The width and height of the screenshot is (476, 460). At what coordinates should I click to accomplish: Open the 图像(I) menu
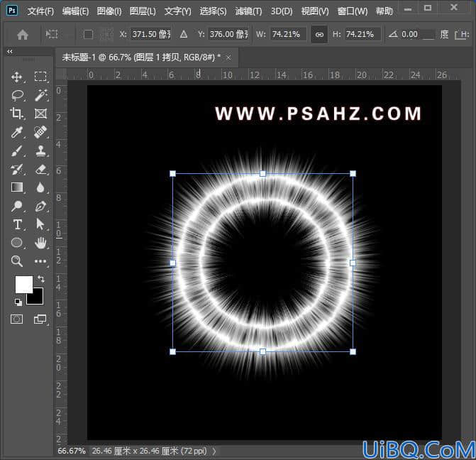tap(109, 11)
